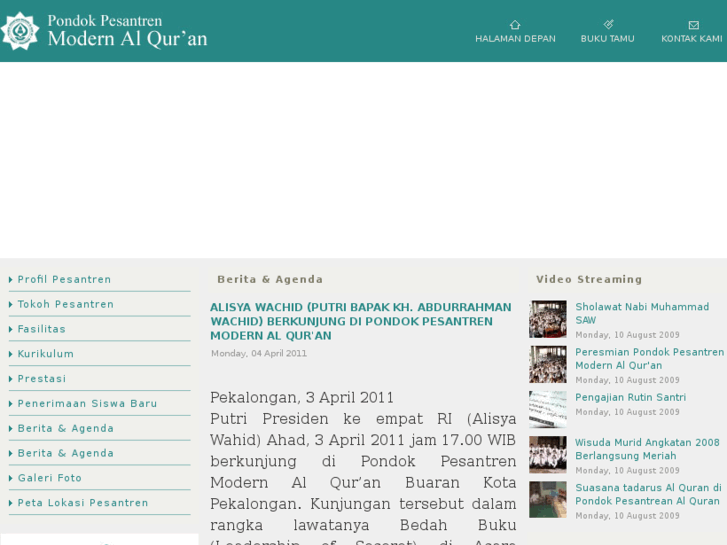This screenshot has width=727, height=545.
Task: Open Tokoh Pesantren in the sidebar
Action: coord(66,304)
